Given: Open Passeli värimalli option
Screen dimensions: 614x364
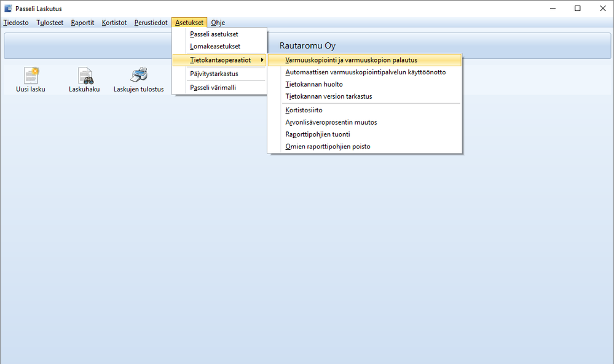Looking at the screenshot, I should pos(219,87).
